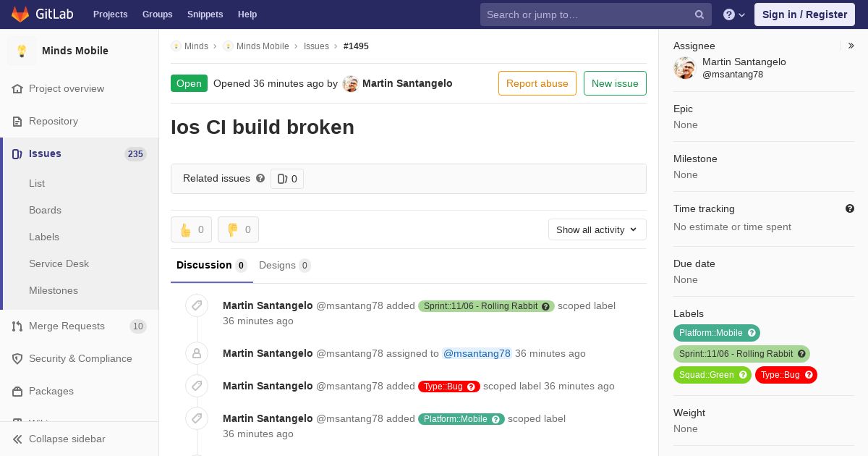
Task: Click the Type::Bug help icon in sidebar
Action: pos(809,375)
